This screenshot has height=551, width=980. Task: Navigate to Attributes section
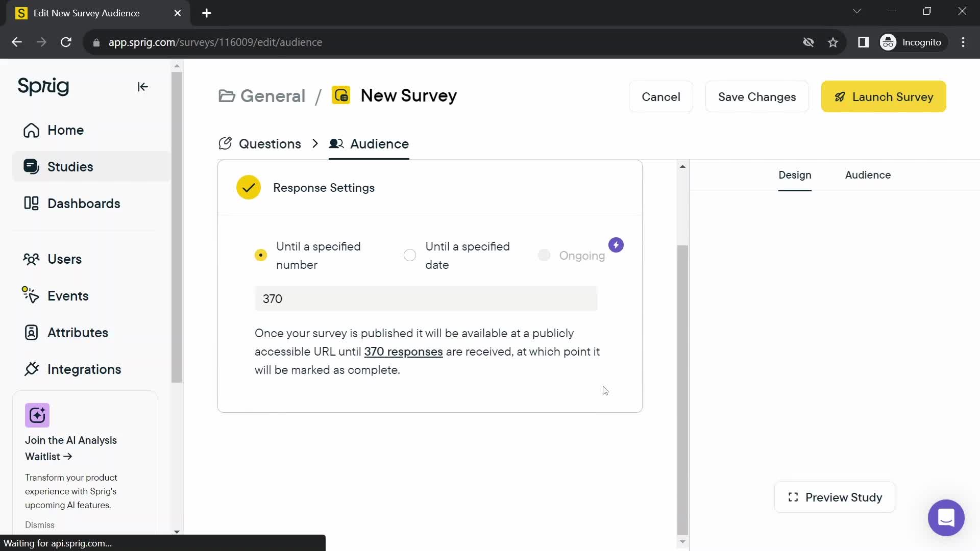click(x=78, y=332)
